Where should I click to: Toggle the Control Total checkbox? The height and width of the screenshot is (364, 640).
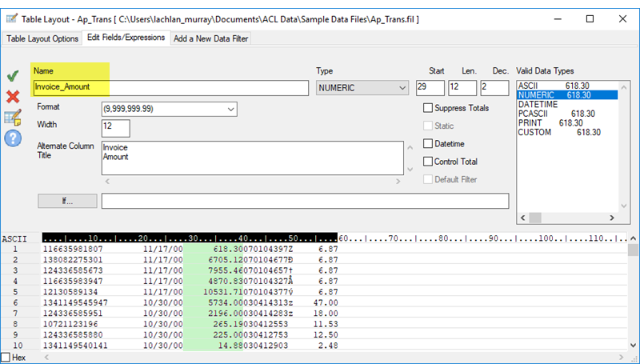(428, 162)
